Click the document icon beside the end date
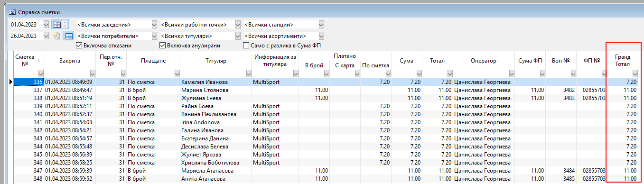644x184 pixels. 56,36
